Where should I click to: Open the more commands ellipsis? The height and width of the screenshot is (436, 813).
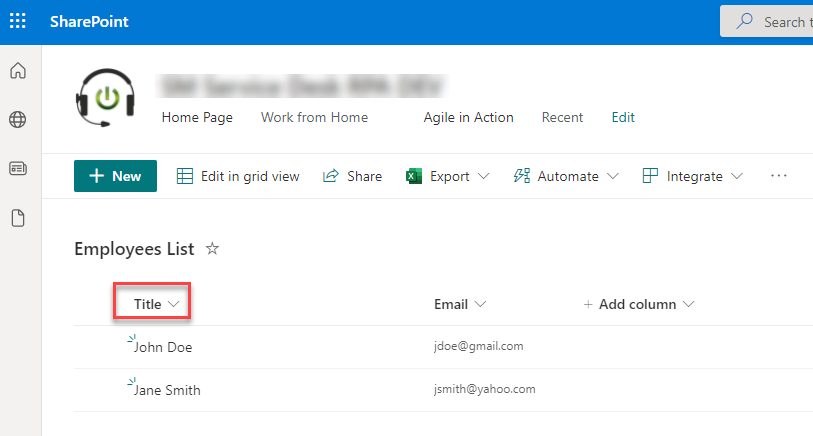[778, 176]
